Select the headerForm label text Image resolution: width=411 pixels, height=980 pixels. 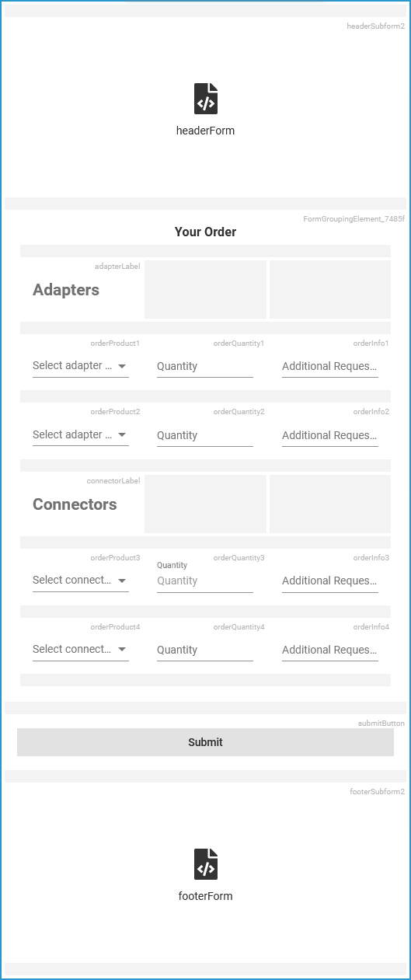point(205,131)
